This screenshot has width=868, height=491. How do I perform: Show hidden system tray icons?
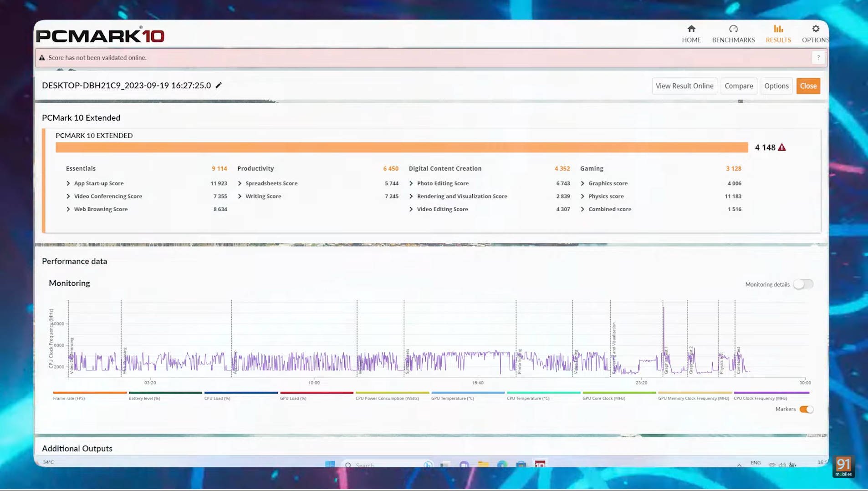click(x=739, y=465)
